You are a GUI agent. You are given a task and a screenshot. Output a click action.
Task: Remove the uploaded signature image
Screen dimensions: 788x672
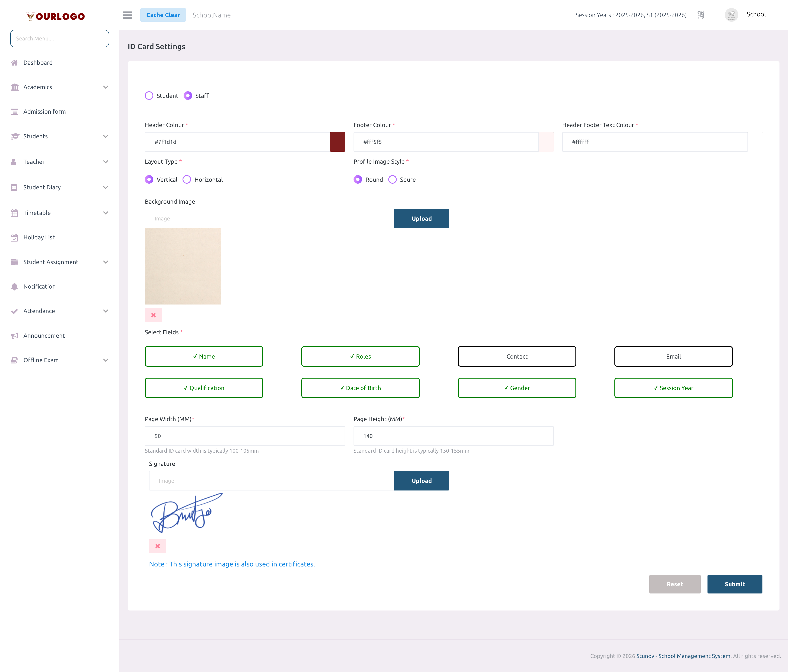[x=157, y=546]
